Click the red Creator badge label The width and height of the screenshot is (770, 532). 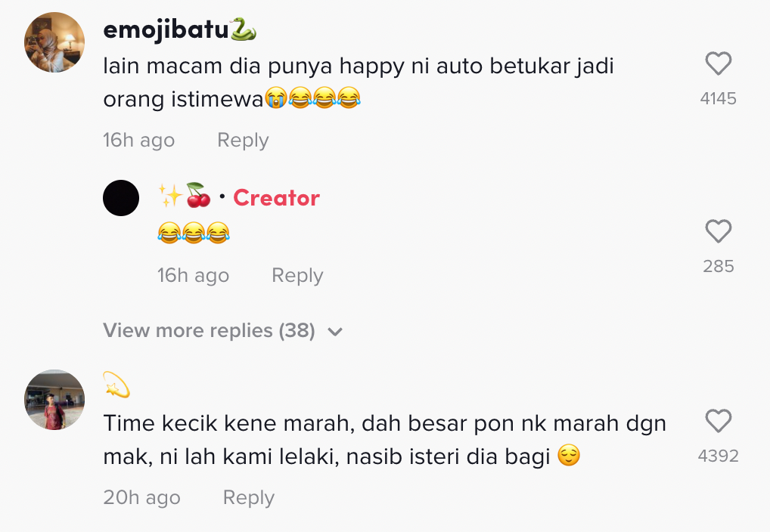[276, 198]
